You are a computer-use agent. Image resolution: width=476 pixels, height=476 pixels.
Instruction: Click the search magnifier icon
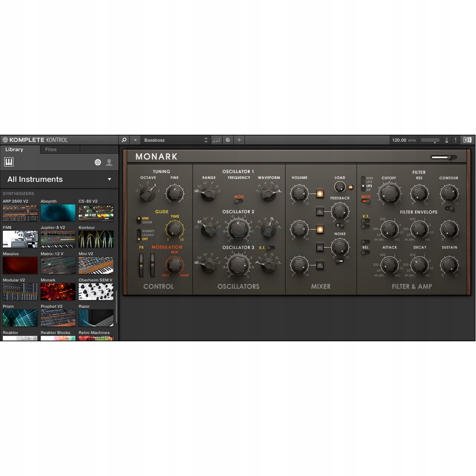[124, 140]
